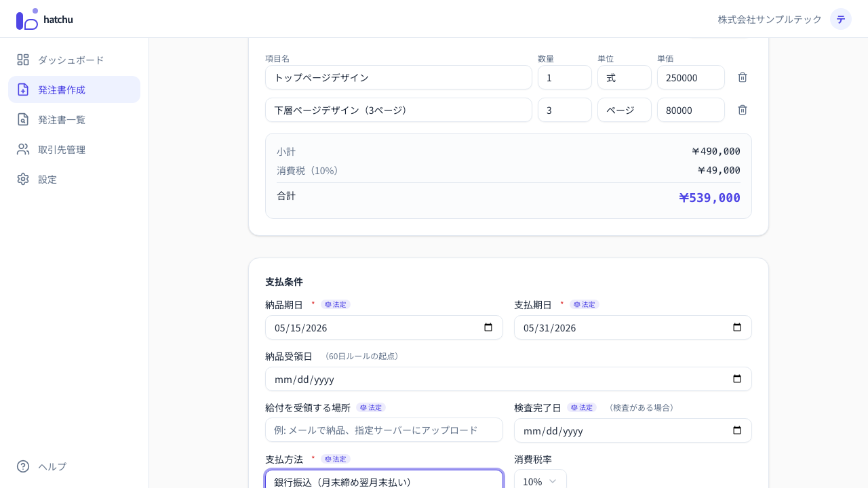Click the 合計 amount ¥539,000

point(709,197)
